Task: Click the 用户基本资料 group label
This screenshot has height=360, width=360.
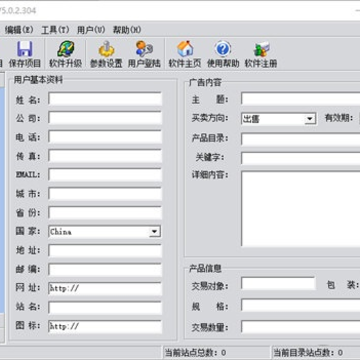Action: click(38, 80)
